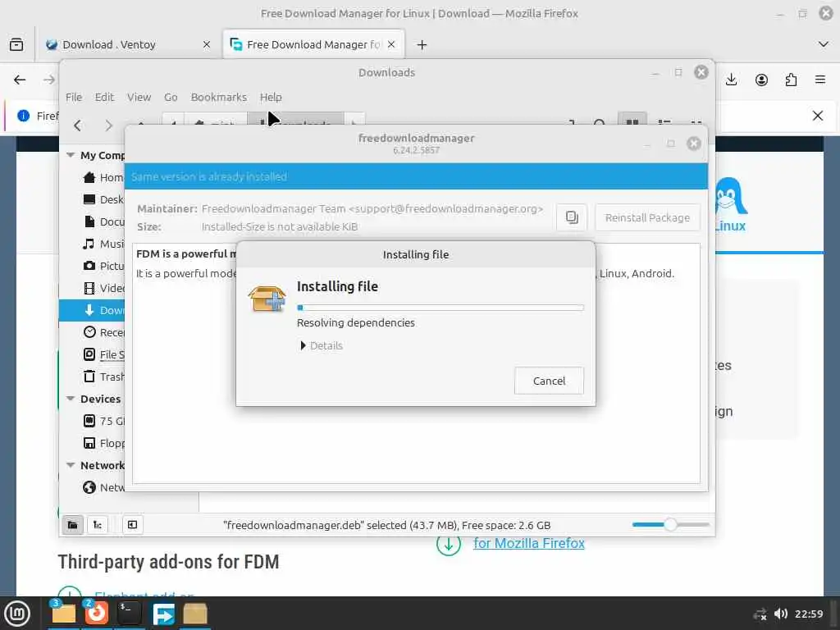Click the 22:59 clock
This screenshot has height=630, width=840.
(x=808, y=614)
